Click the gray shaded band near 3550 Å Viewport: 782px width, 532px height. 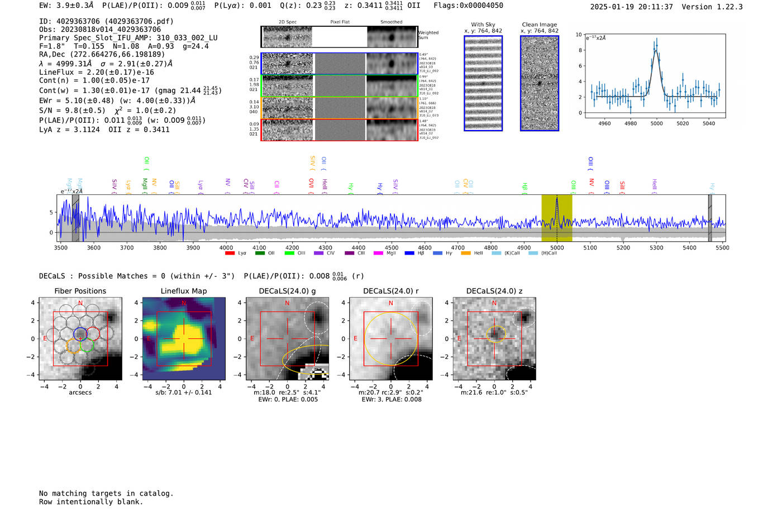click(x=75, y=218)
